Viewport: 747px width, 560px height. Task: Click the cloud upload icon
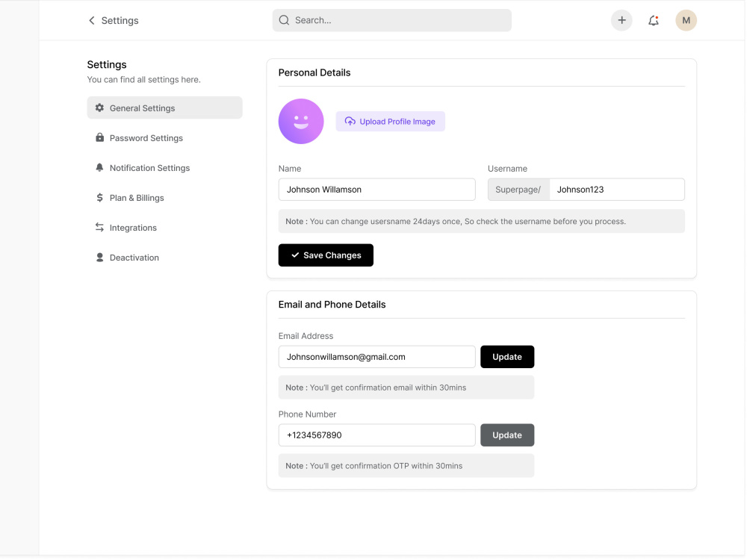[x=350, y=122]
